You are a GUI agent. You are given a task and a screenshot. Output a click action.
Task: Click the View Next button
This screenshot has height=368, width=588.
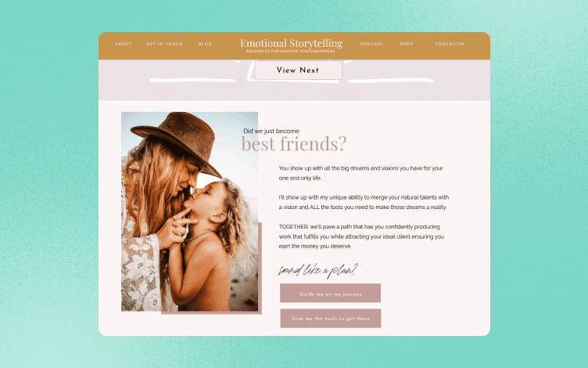(298, 70)
